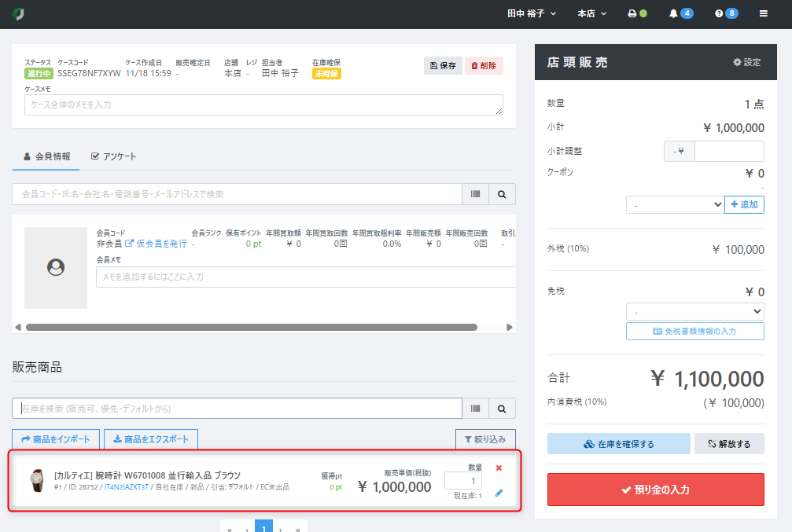Click 絞り込み filter button
Viewport: 792px width, 532px height.
tap(485, 439)
